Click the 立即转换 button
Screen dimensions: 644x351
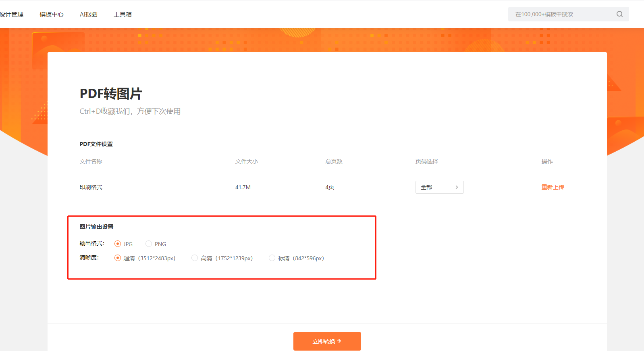point(327,341)
